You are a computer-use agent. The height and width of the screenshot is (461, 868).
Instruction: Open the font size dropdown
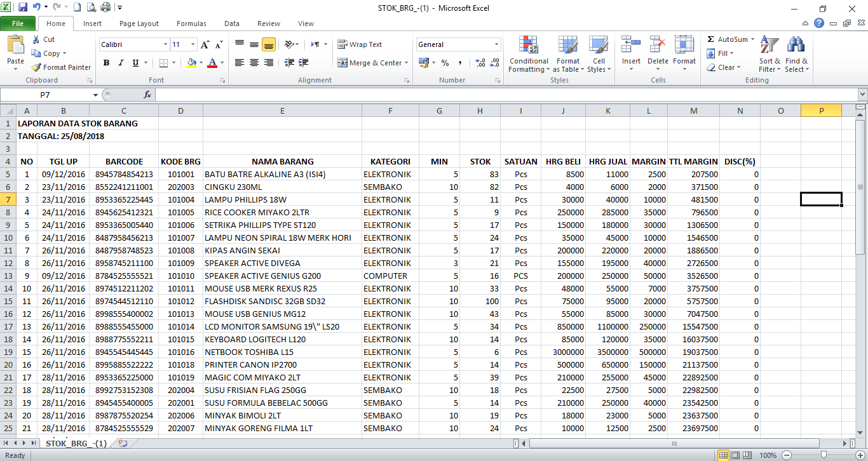click(193, 44)
